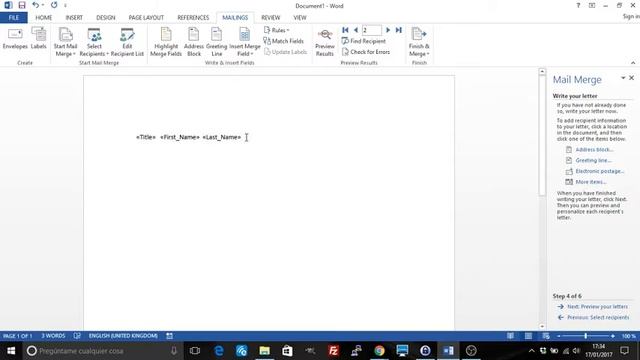640x360 pixels.
Task: Switch to the HOME tab
Action: pyautogui.click(x=44, y=18)
